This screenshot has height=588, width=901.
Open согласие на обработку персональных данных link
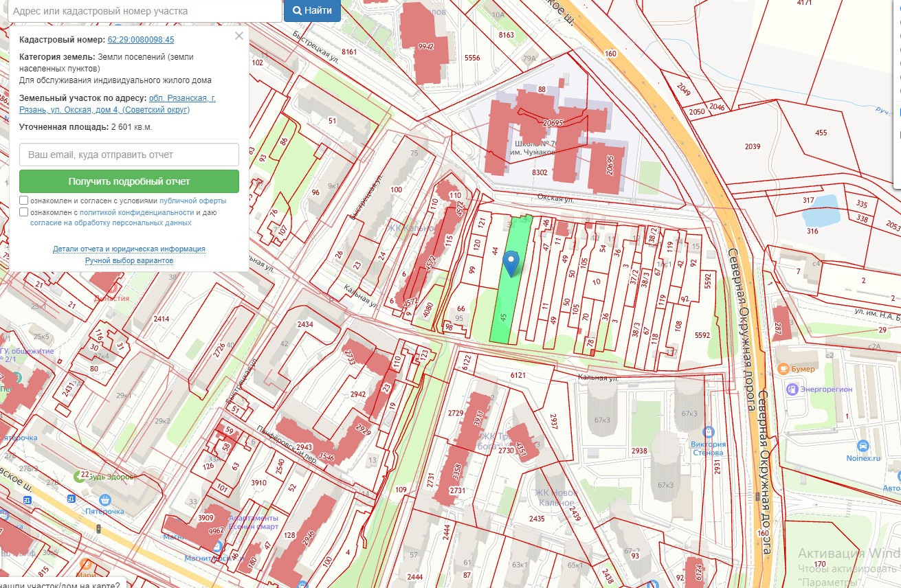[x=111, y=223]
